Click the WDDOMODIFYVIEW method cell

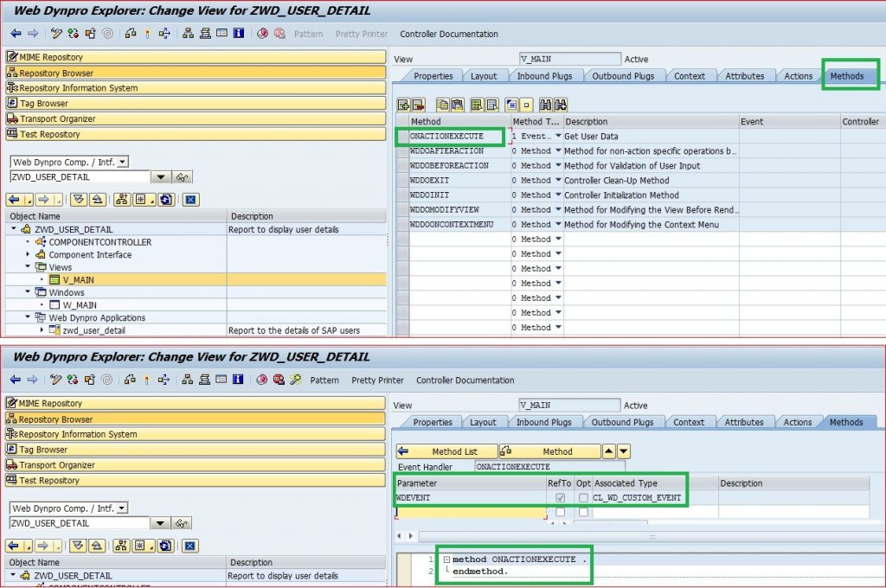(x=459, y=209)
